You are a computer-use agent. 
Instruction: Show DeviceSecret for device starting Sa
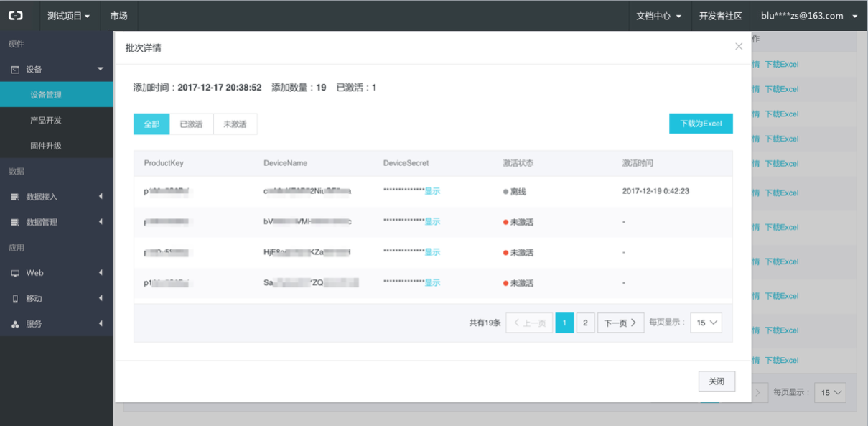pos(432,283)
